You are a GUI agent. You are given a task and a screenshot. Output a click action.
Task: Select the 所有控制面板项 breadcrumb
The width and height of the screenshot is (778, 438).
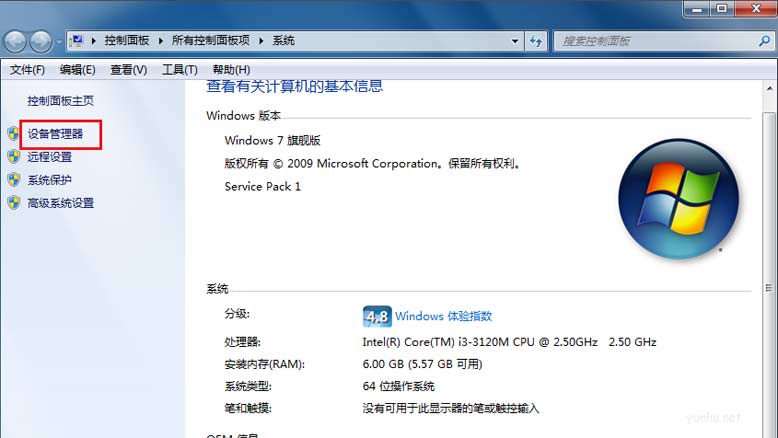210,41
